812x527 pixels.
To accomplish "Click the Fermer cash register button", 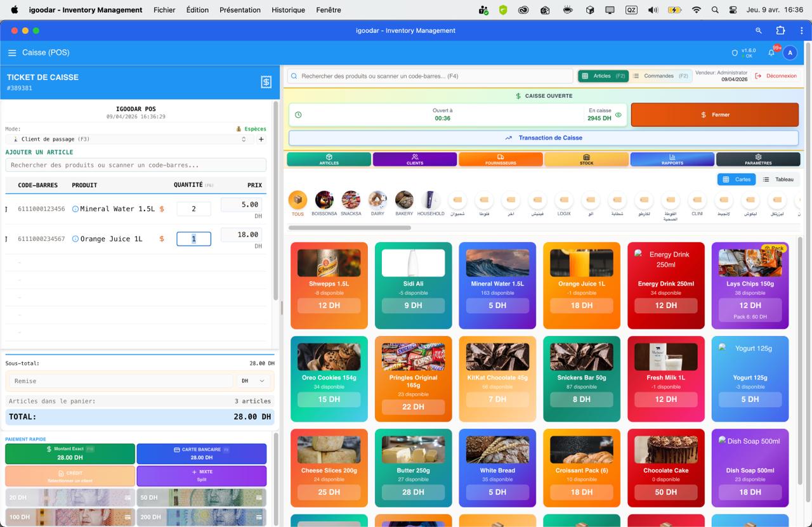I will tap(714, 115).
